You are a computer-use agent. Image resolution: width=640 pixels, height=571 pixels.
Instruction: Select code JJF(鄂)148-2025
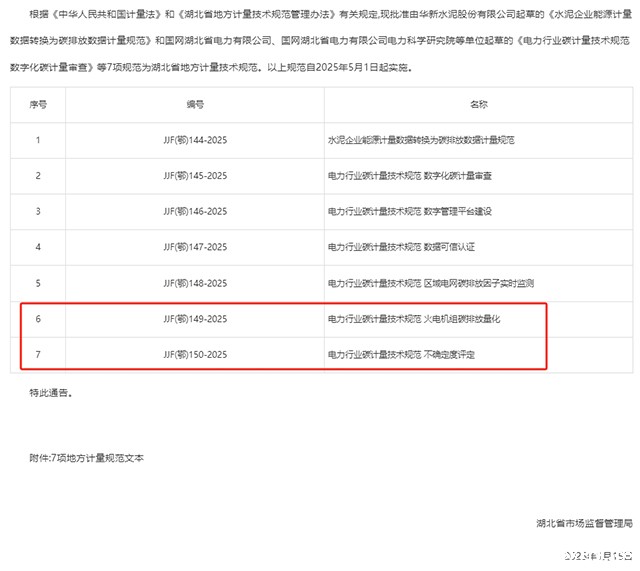pyautogui.click(x=195, y=283)
